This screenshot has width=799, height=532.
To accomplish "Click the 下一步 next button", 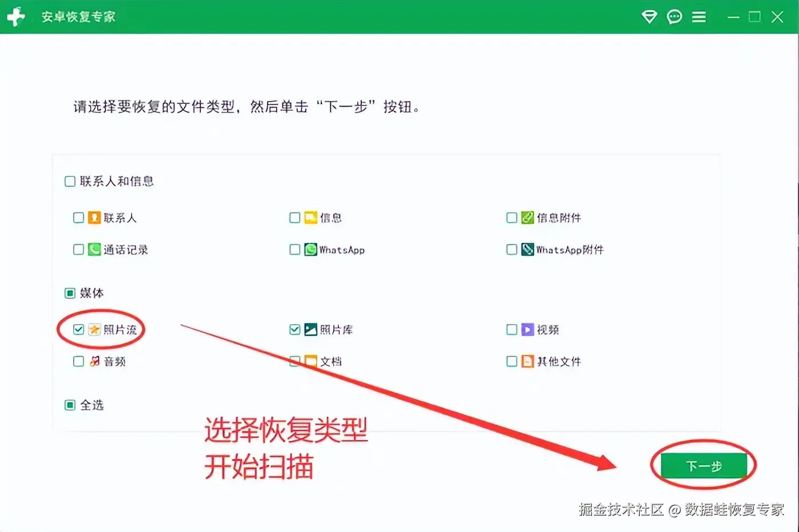I will (x=704, y=466).
